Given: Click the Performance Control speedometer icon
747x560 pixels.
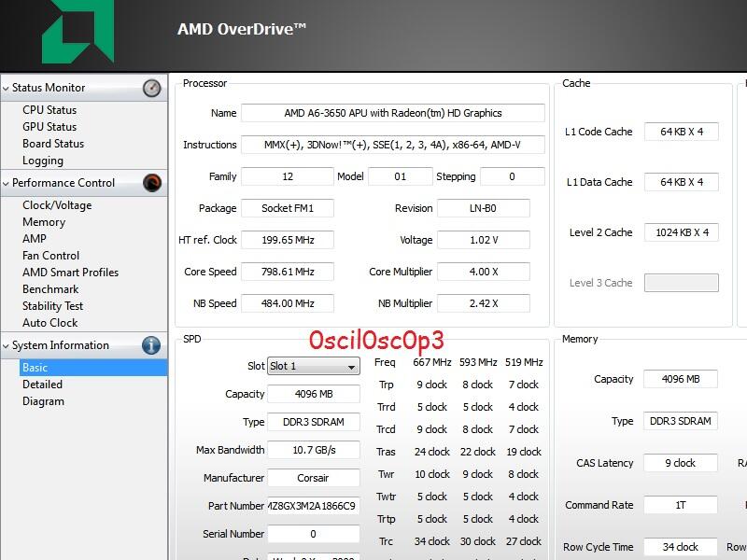Looking at the screenshot, I should pyautogui.click(x=152, y=183).
